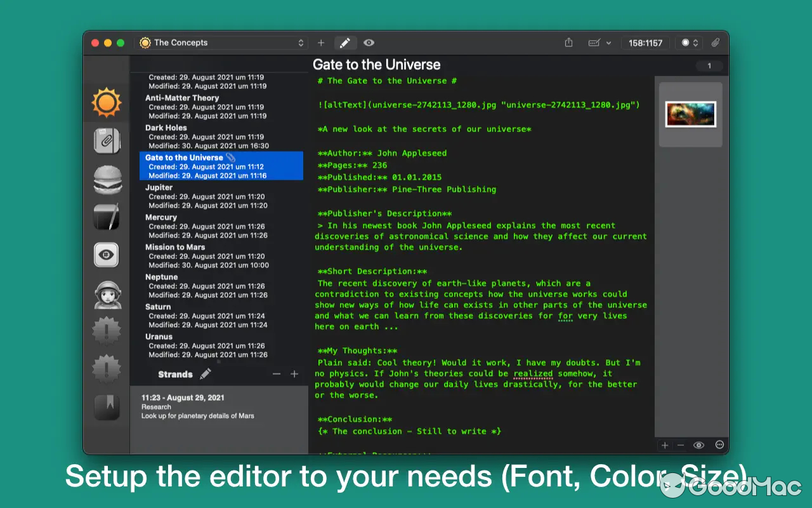Select the Dark Holes note

point(166,128)
